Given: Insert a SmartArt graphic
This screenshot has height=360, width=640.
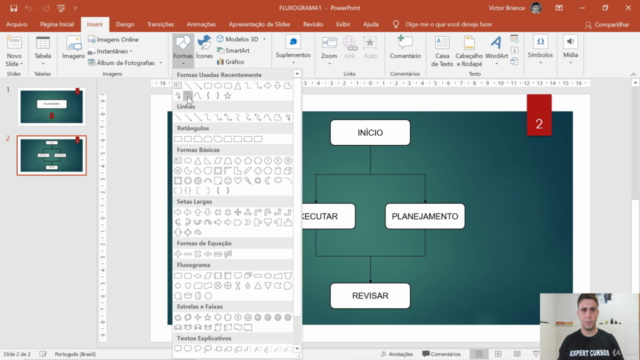Looking at the screenshot, I should coord(233,51).
